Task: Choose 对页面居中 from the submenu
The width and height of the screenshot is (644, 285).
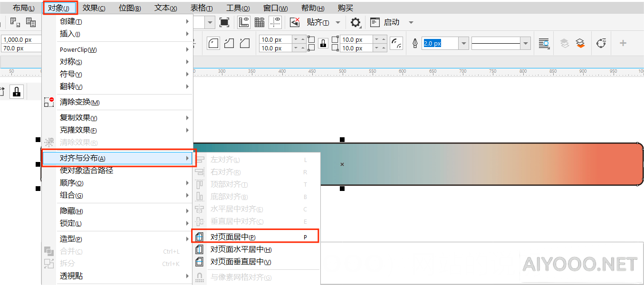Action: 233,237
